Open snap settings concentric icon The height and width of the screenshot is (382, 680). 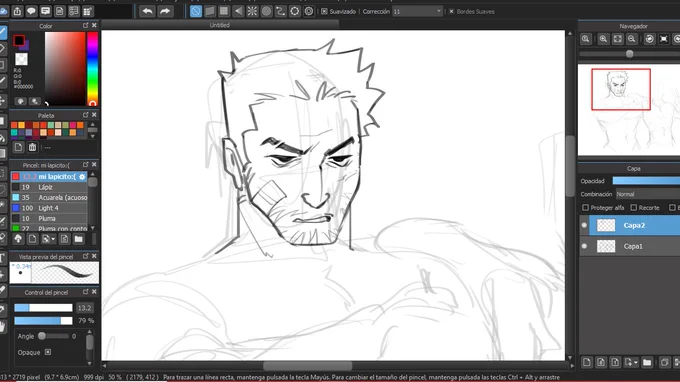309,11
